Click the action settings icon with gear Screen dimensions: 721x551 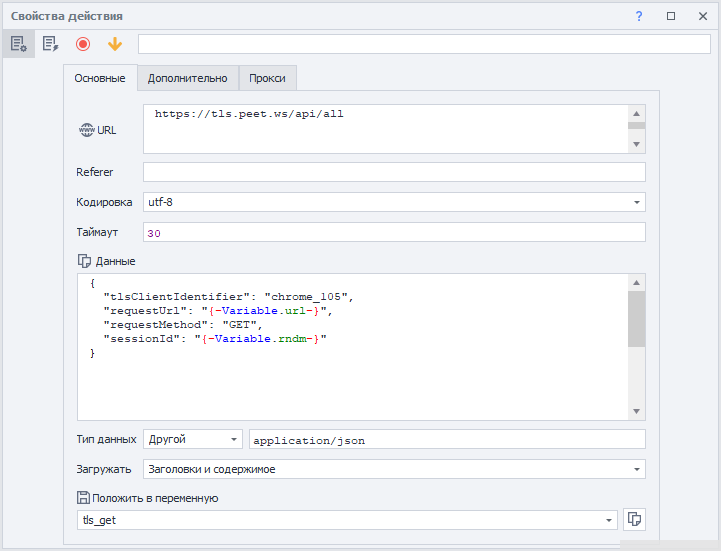[17, 44]
